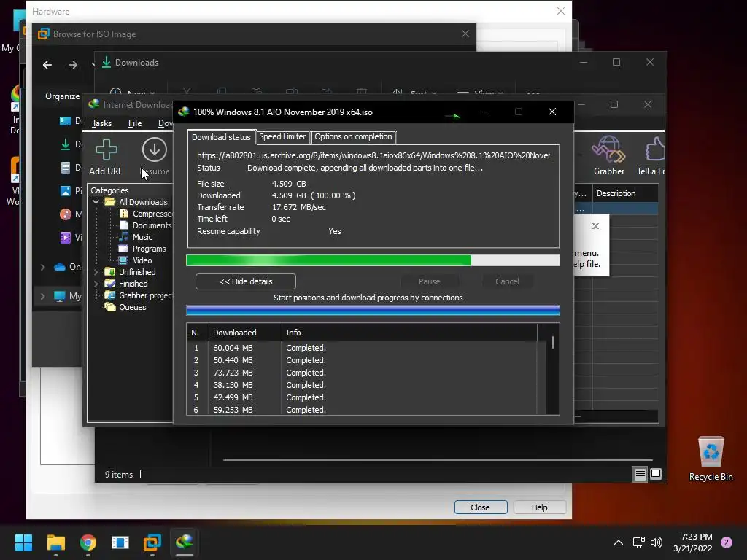The image size is (747, 560).
Task: Click the Info column header
Action: (x=410, y=332)
